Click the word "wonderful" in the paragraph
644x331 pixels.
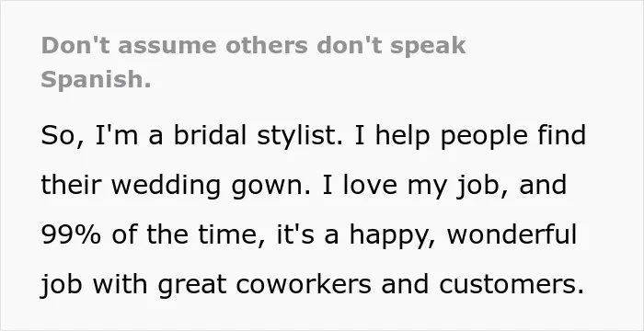[512, 234]
